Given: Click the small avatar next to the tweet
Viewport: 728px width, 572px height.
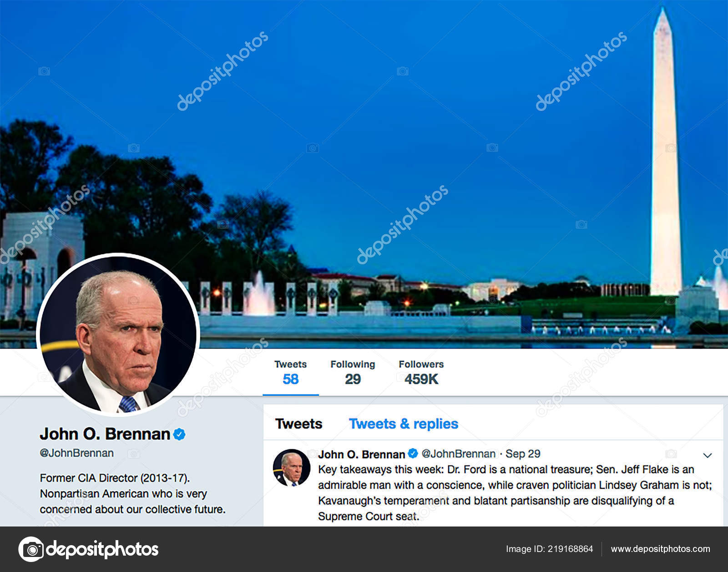Looking at the screenshot, I should [291, 468].
